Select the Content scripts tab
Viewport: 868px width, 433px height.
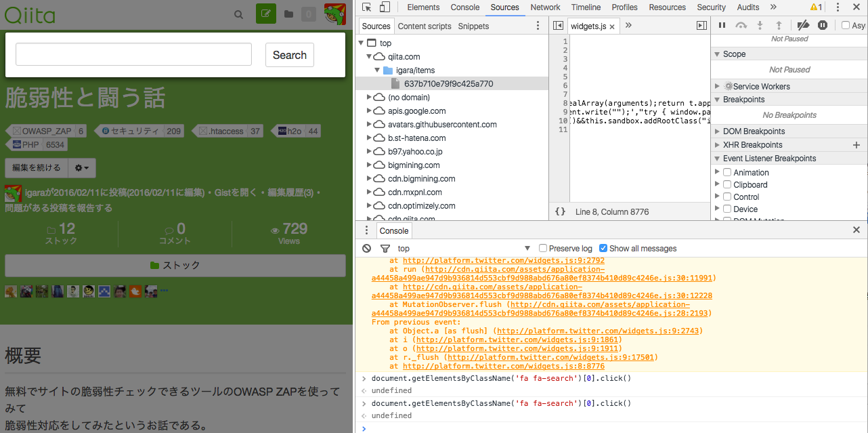[425, 26]
